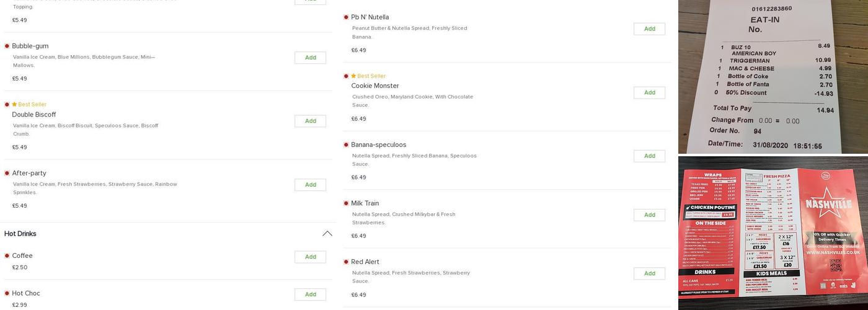Click the red dot icon beside Milk Train

tap(346, 203)
